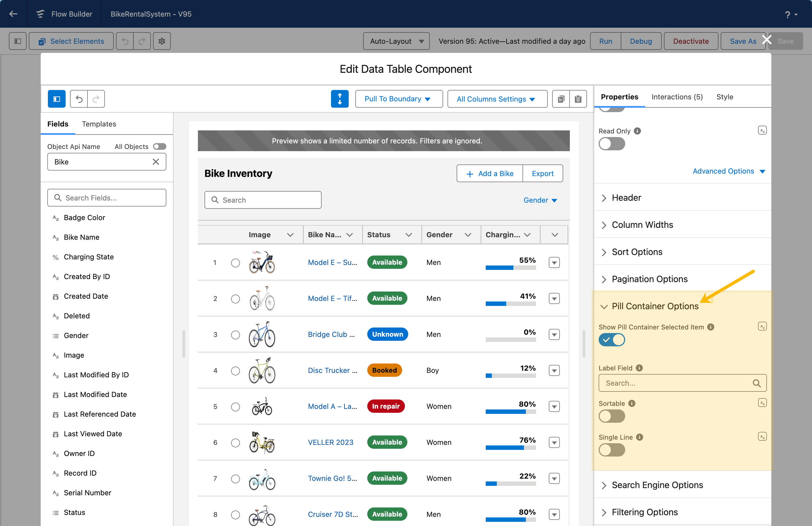
Task: Switch to the Templates tab
Action: (x=99, y=124)
